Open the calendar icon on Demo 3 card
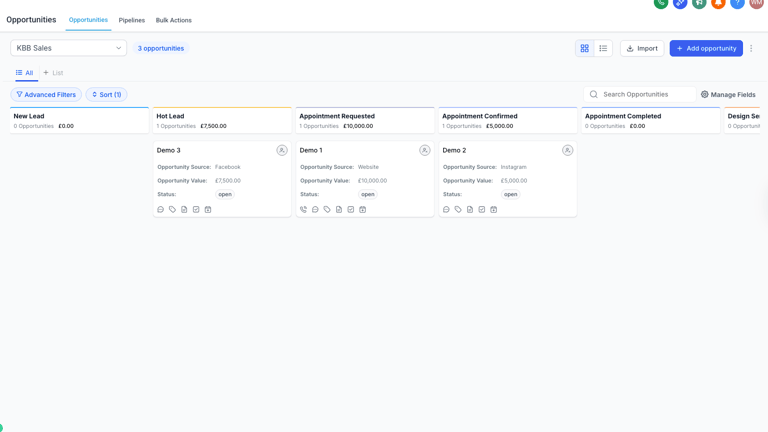 pos(208,210)
